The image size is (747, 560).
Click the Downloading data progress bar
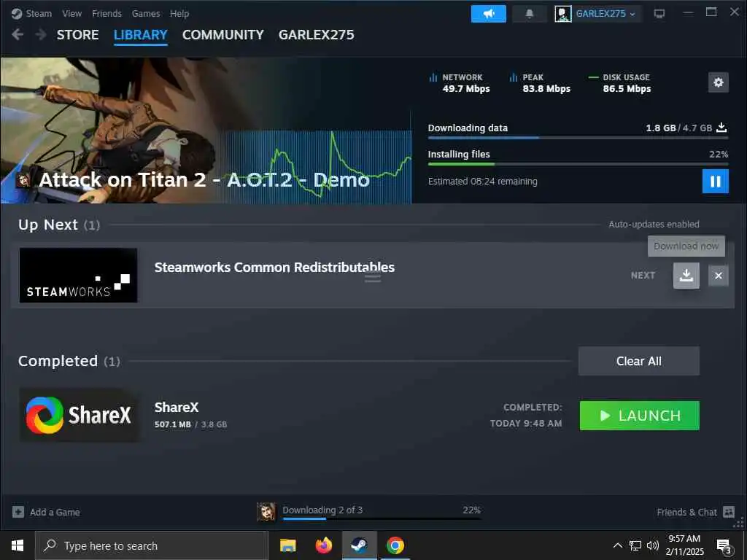coord(578,138)
